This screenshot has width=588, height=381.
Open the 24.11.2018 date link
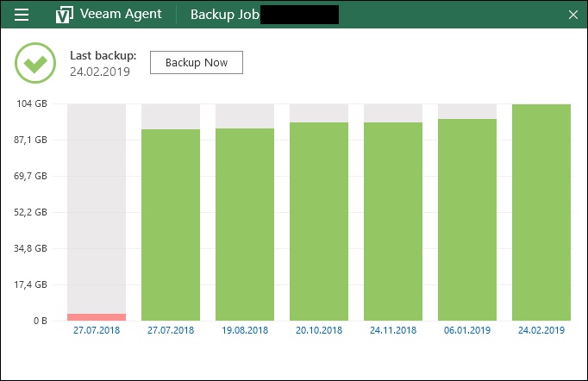click(393, 330)
